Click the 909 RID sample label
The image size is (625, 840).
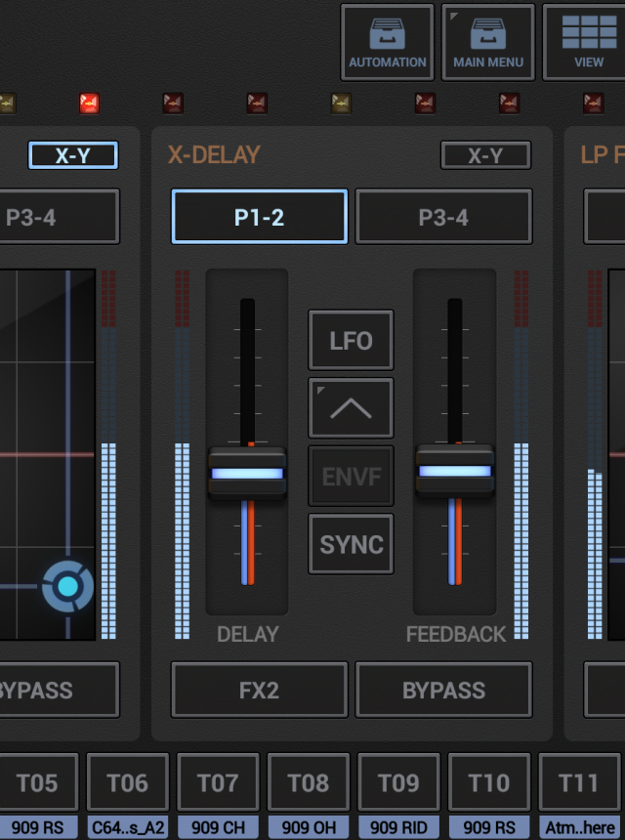point(398,827)
